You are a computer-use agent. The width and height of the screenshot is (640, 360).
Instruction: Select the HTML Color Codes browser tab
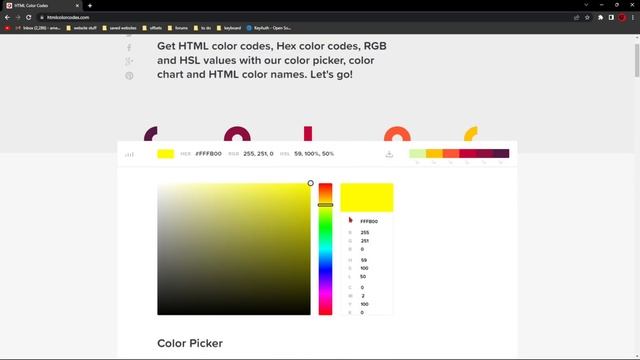pos(42,6)
